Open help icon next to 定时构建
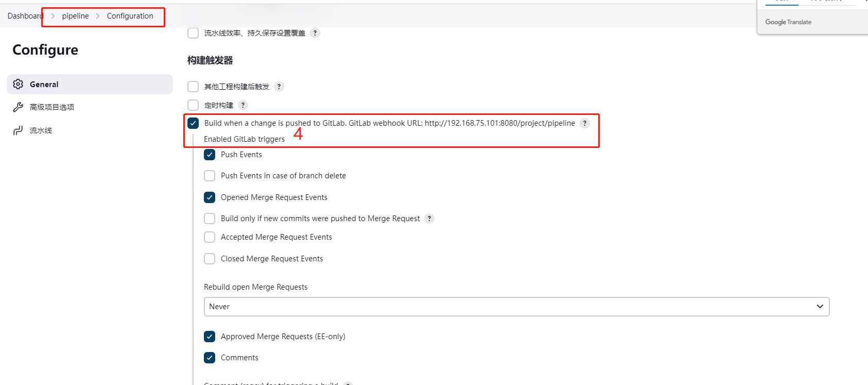868x385 pixels. coord(243,105)
